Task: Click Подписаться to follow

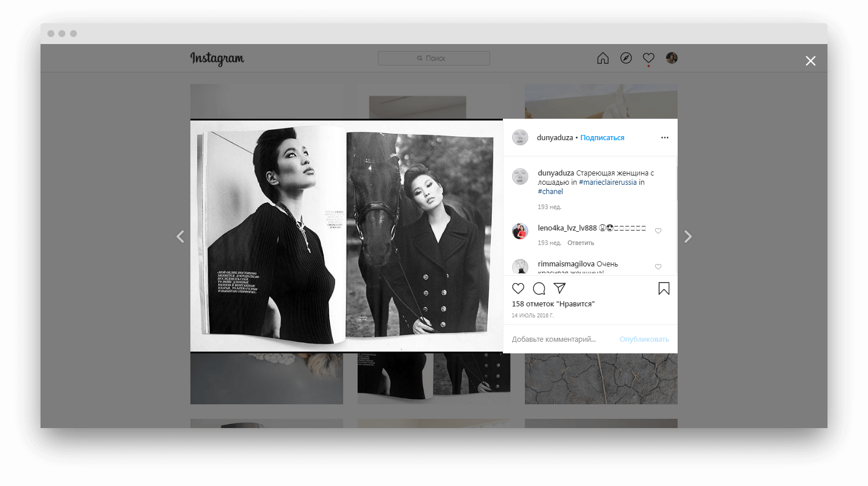Action: 602,138
